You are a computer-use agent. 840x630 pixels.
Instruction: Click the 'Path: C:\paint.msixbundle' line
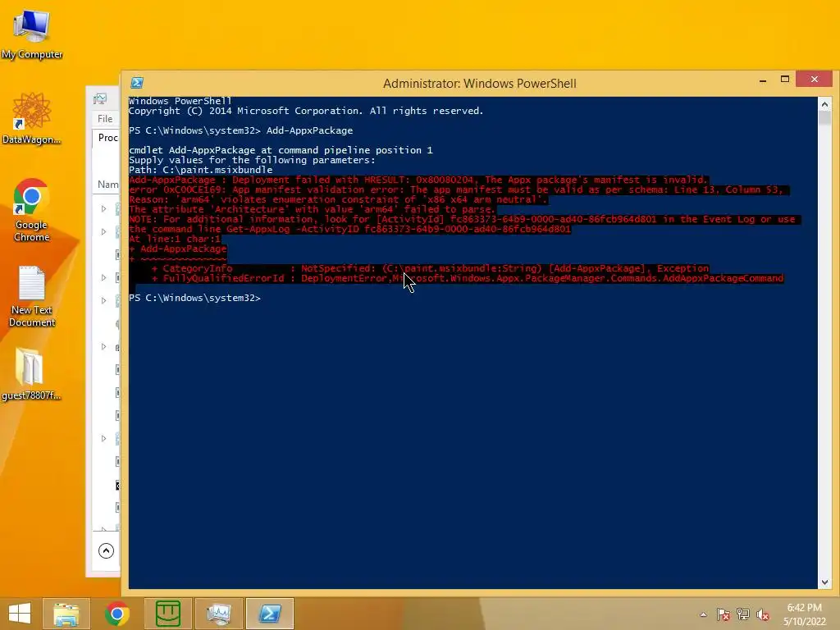coord(201,170)
